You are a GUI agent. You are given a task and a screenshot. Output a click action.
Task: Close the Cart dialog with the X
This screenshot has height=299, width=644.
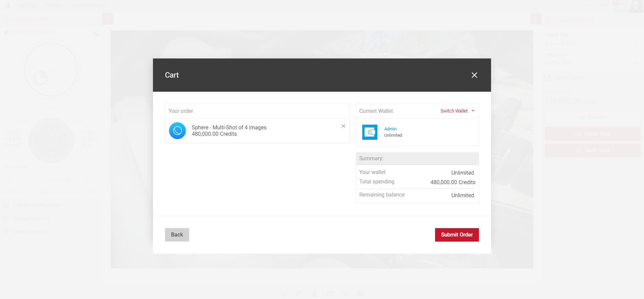click(474, 75)
